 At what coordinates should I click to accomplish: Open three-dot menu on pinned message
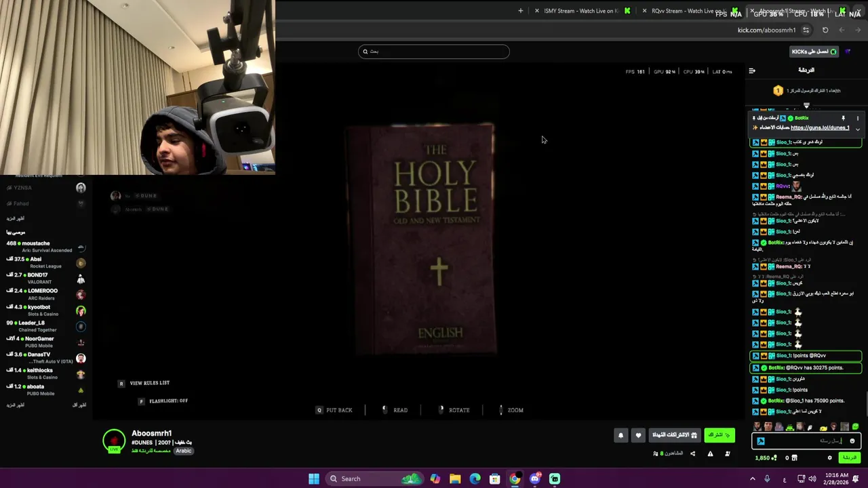(857, 118)
